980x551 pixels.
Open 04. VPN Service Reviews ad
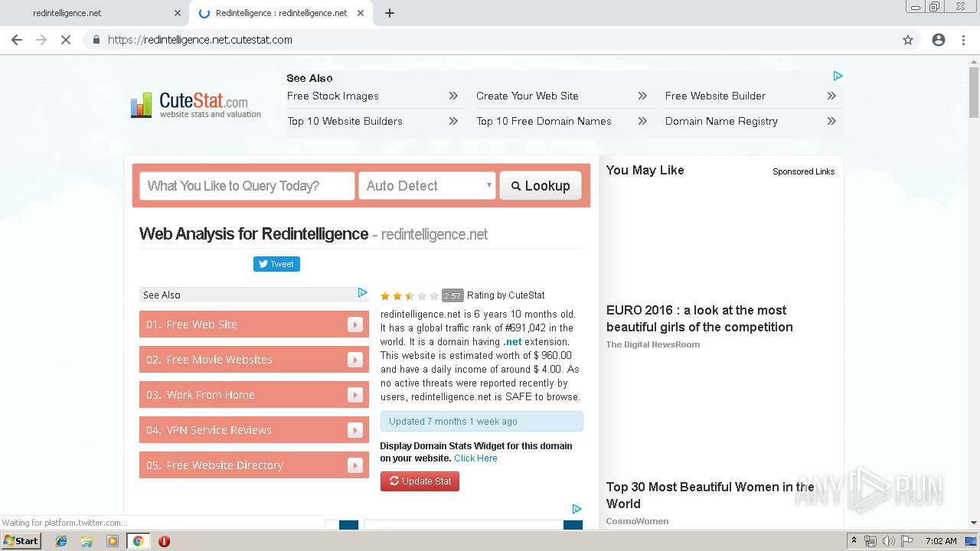[254, 430]
